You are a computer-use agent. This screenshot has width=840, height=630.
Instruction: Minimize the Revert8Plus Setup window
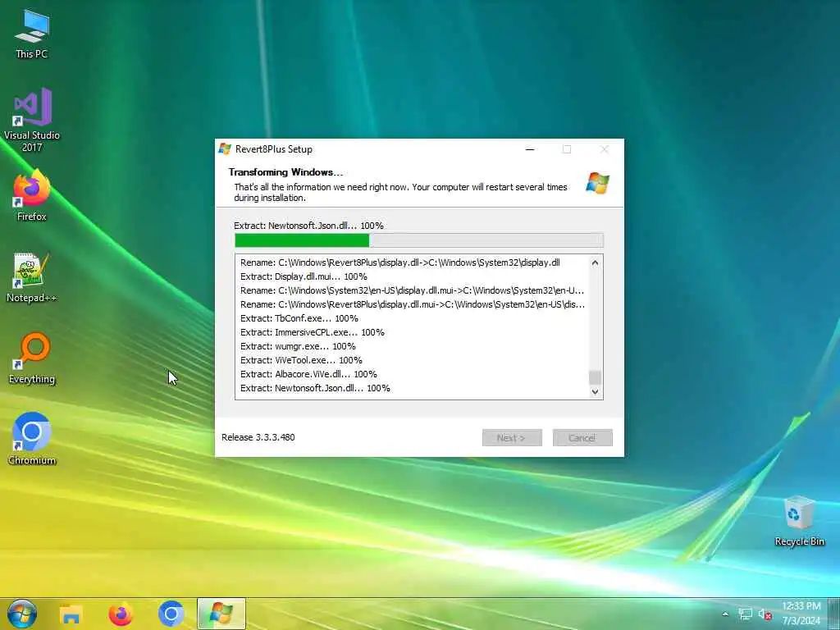(x=530, y=149)
